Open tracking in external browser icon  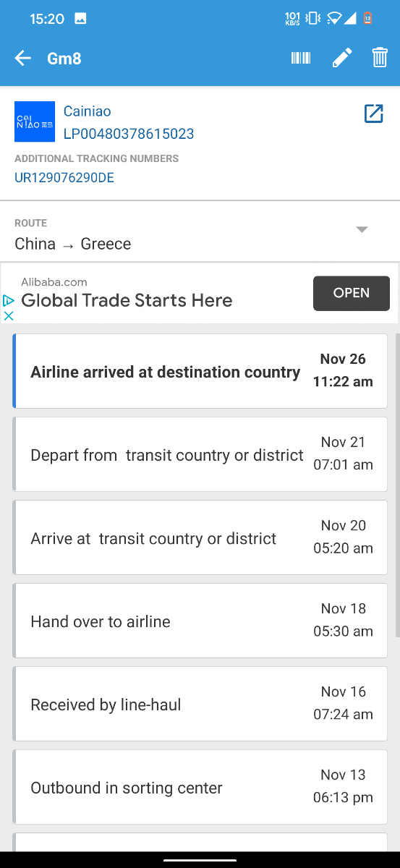(x=373, y=114)
